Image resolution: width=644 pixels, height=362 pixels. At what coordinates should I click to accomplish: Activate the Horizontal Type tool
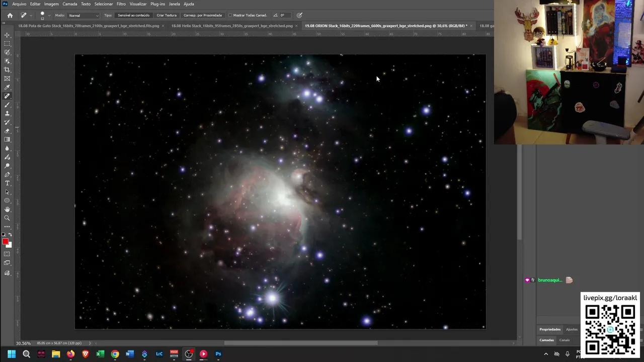coord(7,183)
